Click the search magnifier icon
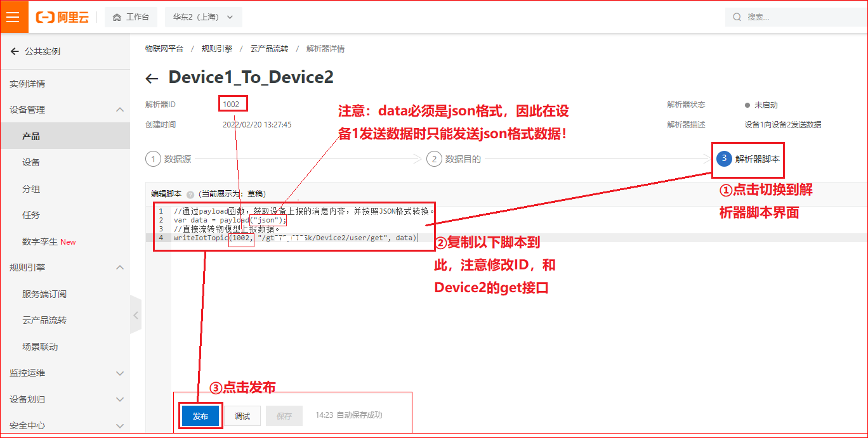Screen dimensions: 868x438 (x=737, y=17)
